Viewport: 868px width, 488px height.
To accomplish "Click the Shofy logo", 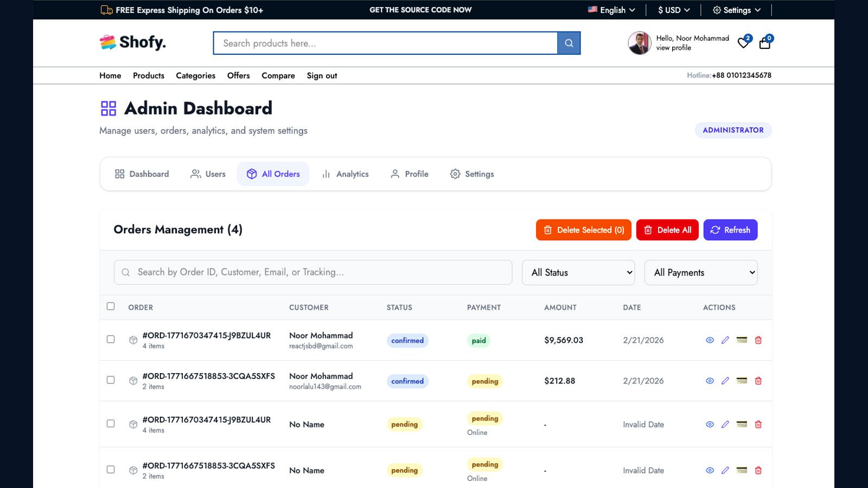I will pyautogui.click(x=133, y=42).
